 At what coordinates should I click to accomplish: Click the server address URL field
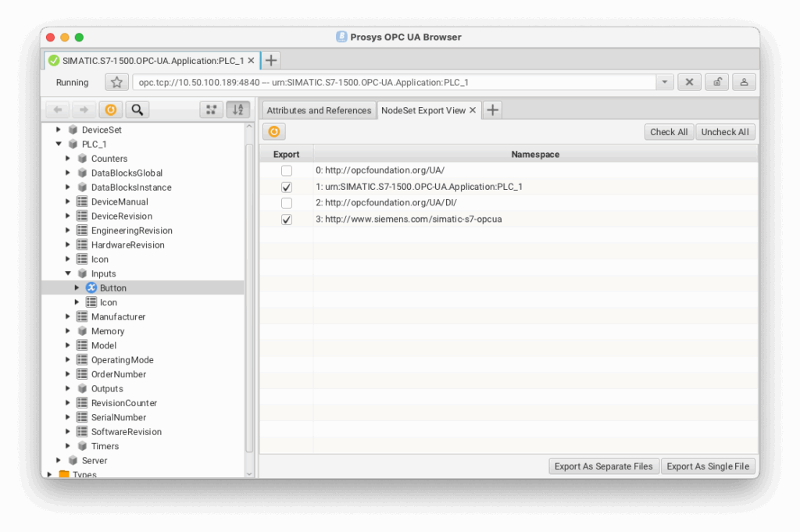click(391, 83)
